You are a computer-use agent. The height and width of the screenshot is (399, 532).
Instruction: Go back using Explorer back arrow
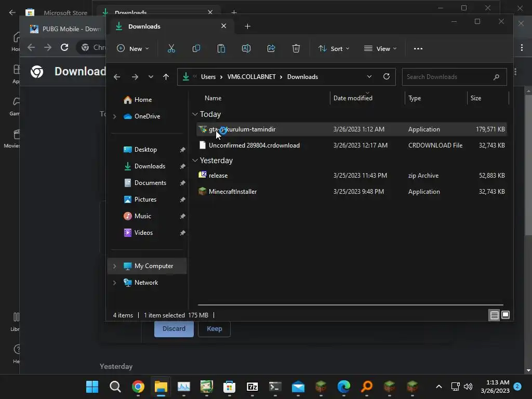coord(117,77)
